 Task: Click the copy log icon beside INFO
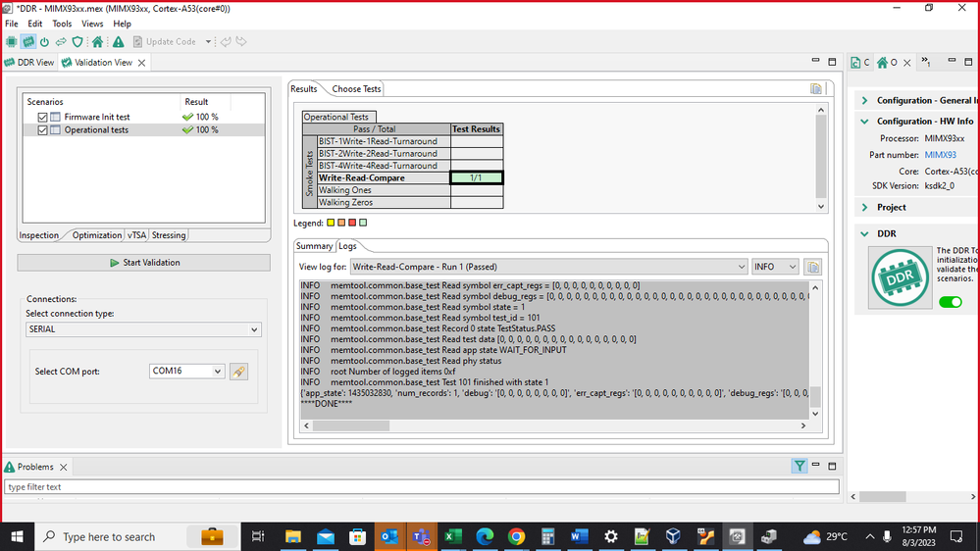coord(813,267)
